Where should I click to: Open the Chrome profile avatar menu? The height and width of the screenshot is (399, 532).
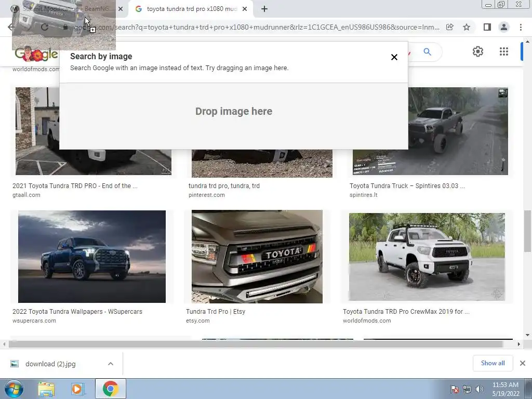click(504, 27)
